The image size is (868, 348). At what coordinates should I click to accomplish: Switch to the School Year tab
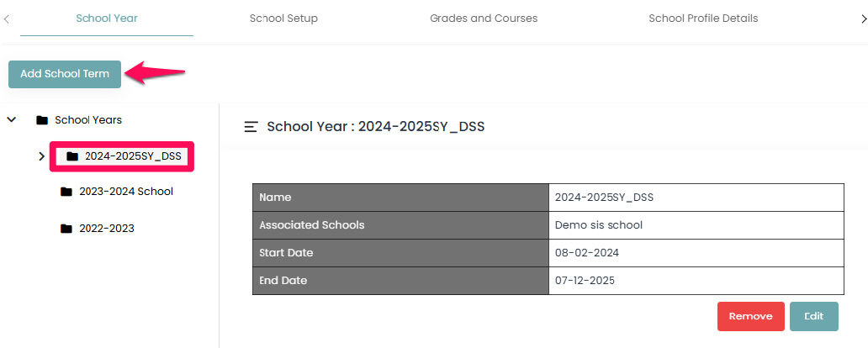[x=107, y=18]
